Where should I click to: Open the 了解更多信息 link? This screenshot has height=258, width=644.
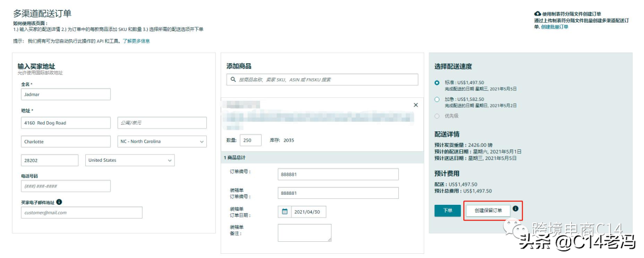pyautogui.click(x=137, y=41)
